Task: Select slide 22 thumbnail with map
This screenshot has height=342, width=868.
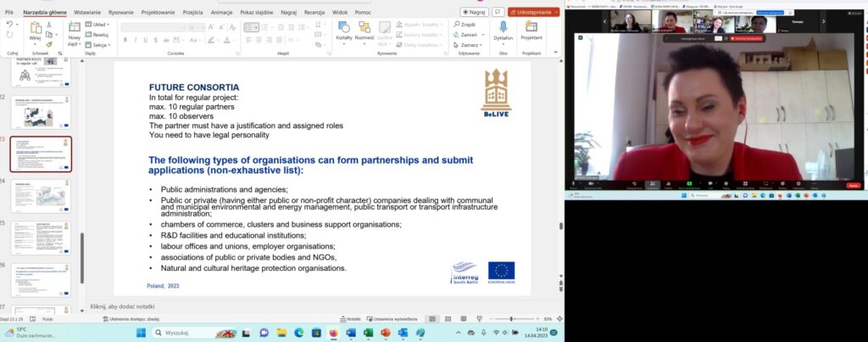Action: point(41,113)
